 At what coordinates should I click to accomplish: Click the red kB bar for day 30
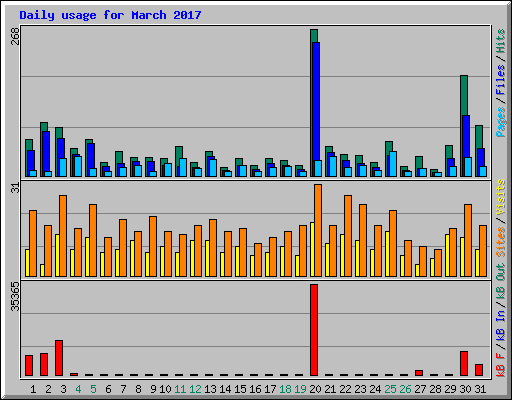464,363
